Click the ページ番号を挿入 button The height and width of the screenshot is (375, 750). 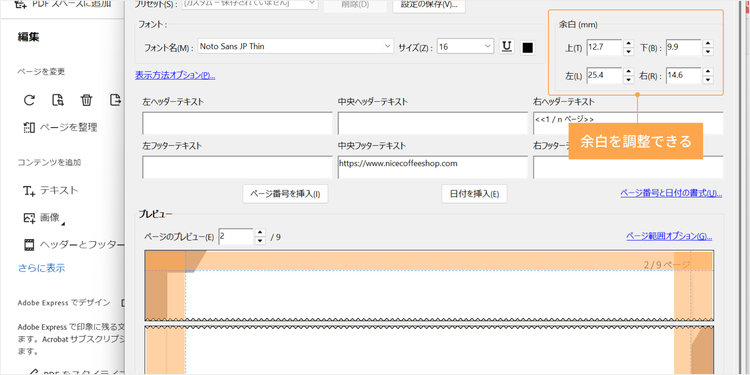(285, 194)
